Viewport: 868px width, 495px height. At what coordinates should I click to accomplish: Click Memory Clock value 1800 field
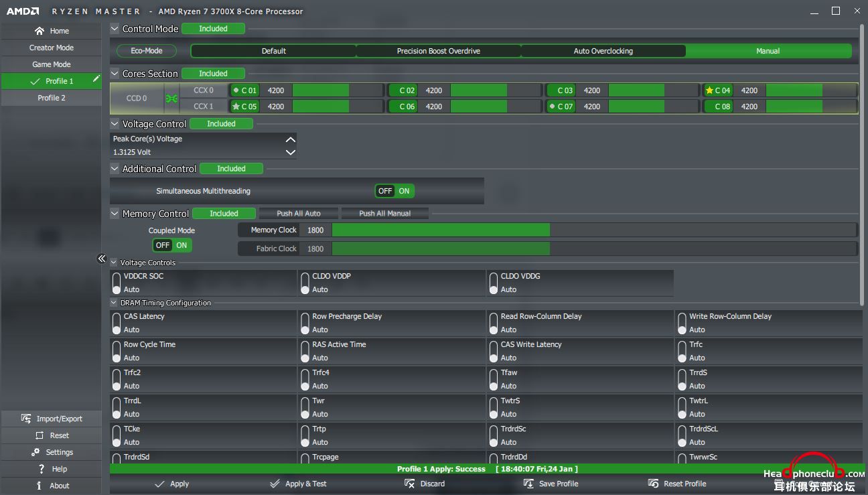click(315, 230)
